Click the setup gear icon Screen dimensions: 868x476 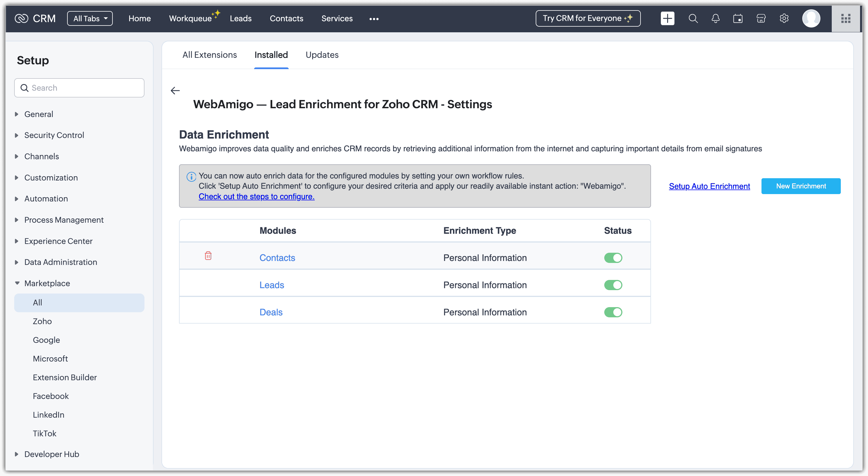[784, 18]
